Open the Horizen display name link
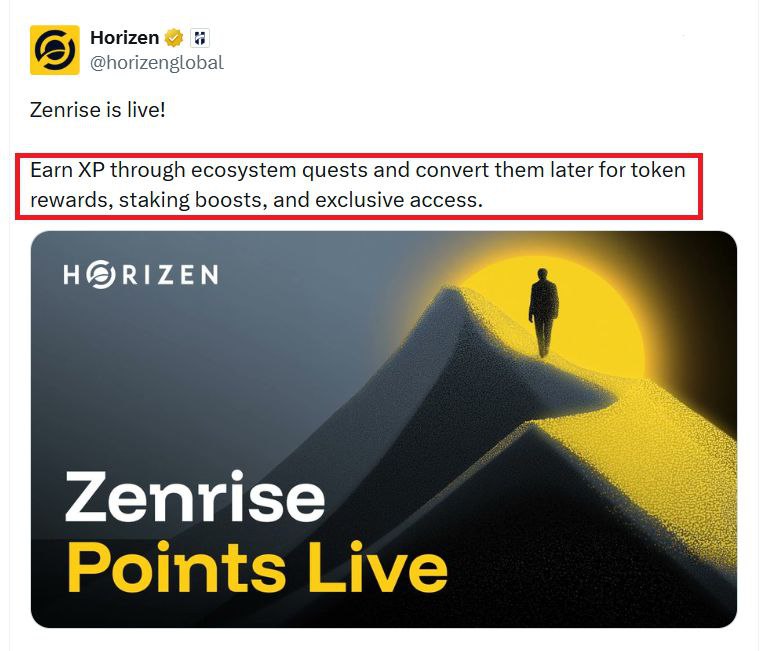 click(124, 38)
